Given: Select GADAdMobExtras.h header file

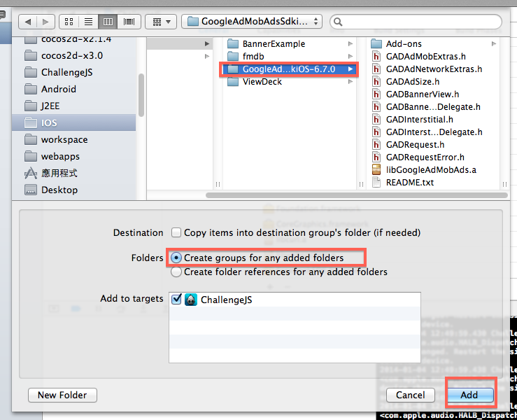Looking at the screenshot, I should [434, 57].
